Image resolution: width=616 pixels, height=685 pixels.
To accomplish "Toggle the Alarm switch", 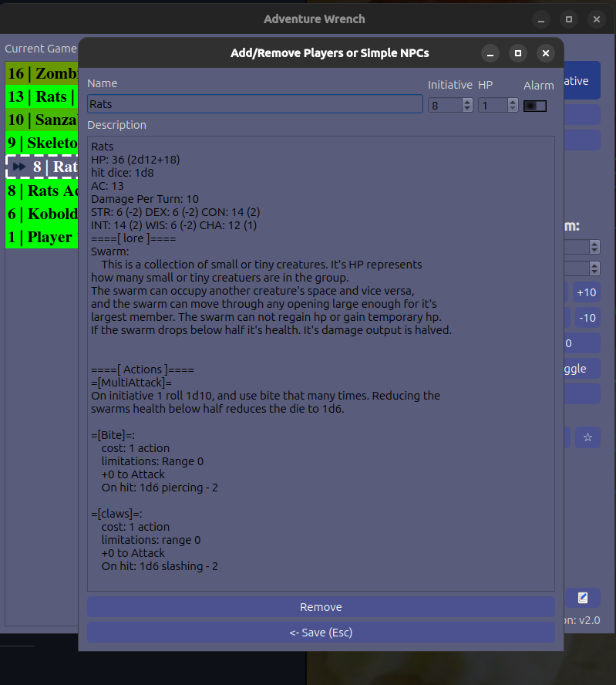I will coord(534,106).
